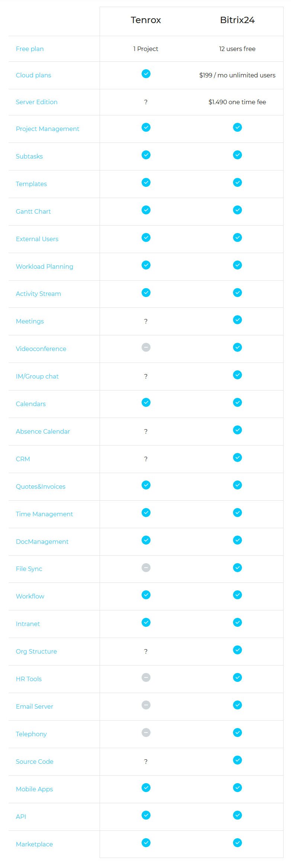Viewport: 291px width, 868px height.
Task: Open the Quotes&Invoices feature link
Action: click(x=41, y=486)
